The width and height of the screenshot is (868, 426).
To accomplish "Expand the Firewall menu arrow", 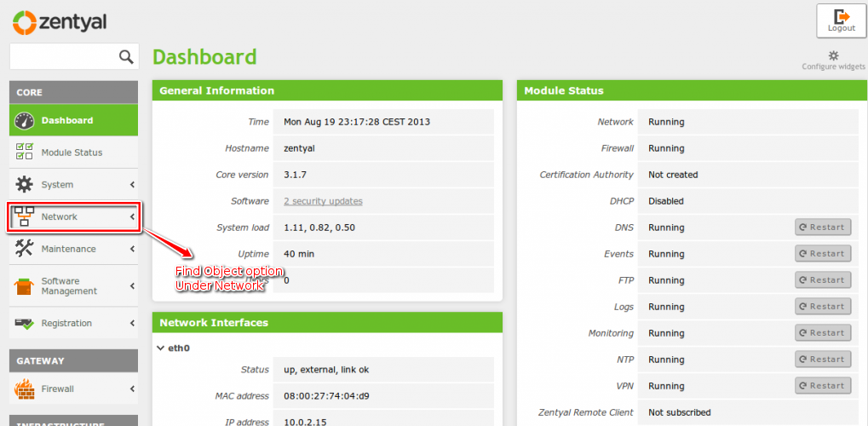I will pyautogui.click(x=132, y=389).
